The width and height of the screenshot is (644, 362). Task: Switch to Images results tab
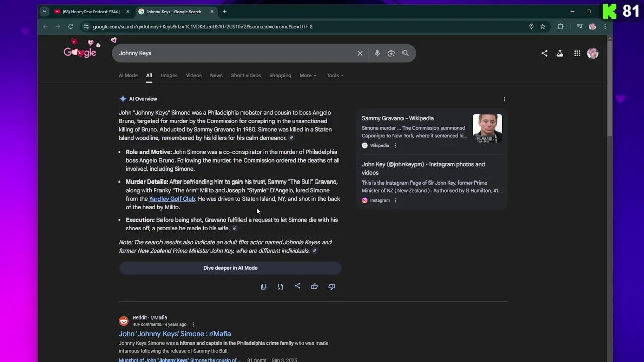[169, 75]
